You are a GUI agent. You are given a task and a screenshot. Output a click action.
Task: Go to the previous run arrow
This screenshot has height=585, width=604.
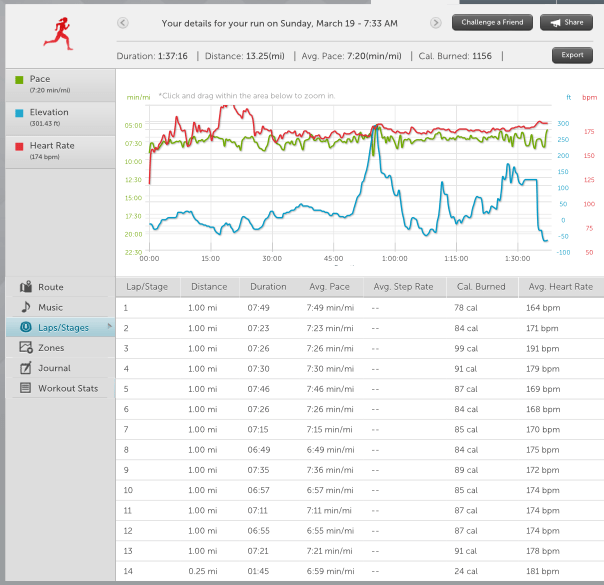pyautogui.click(x=122, y=22)
